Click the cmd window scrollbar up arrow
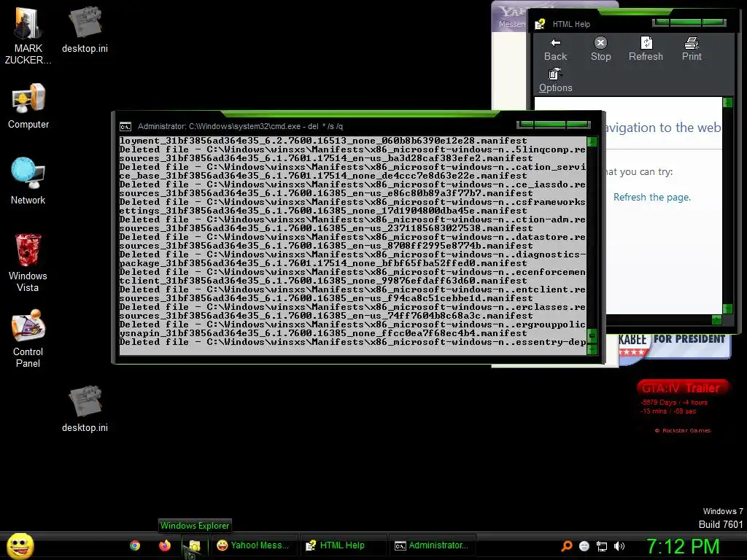 (x=592, y=141)
